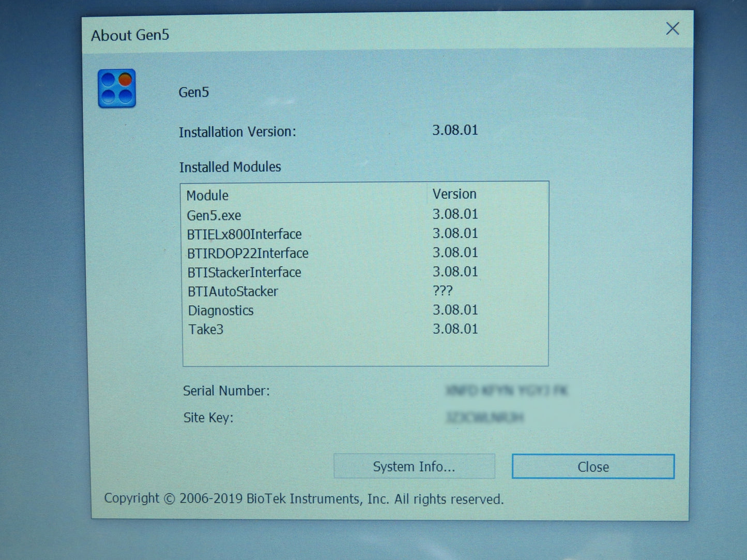Image resolution: width=747 pixels, height=560 pixels.
Task: Click the Installation Version value 3.08.01
Action: [455, 130]
